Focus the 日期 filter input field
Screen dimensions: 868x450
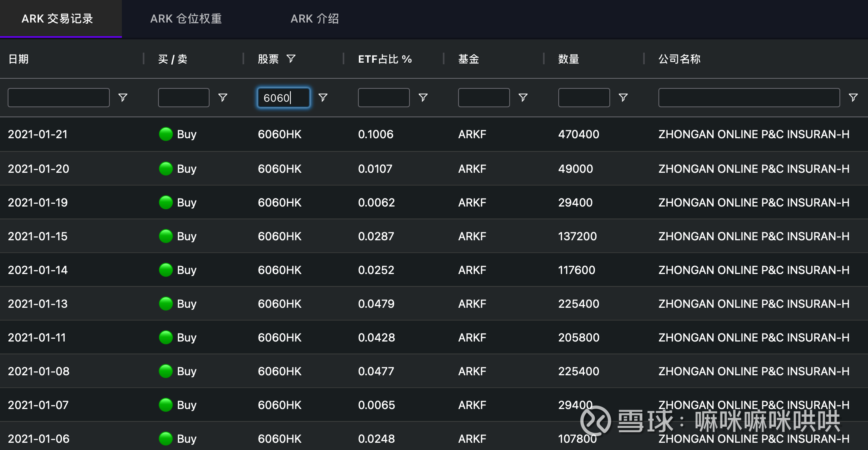(59, 98)
